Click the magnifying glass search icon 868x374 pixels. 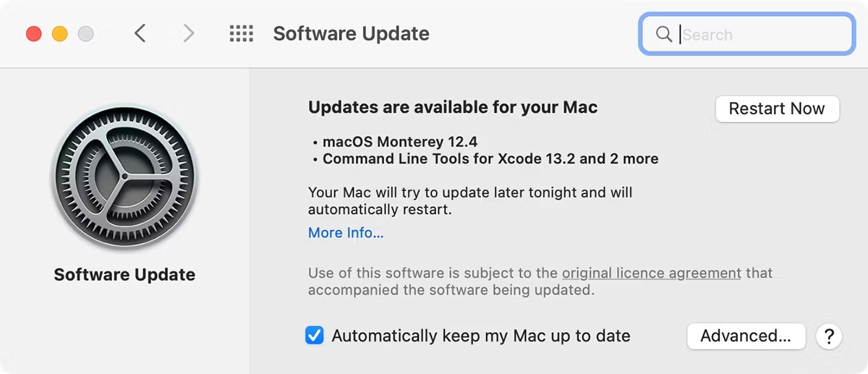click(x=663, y=35)
